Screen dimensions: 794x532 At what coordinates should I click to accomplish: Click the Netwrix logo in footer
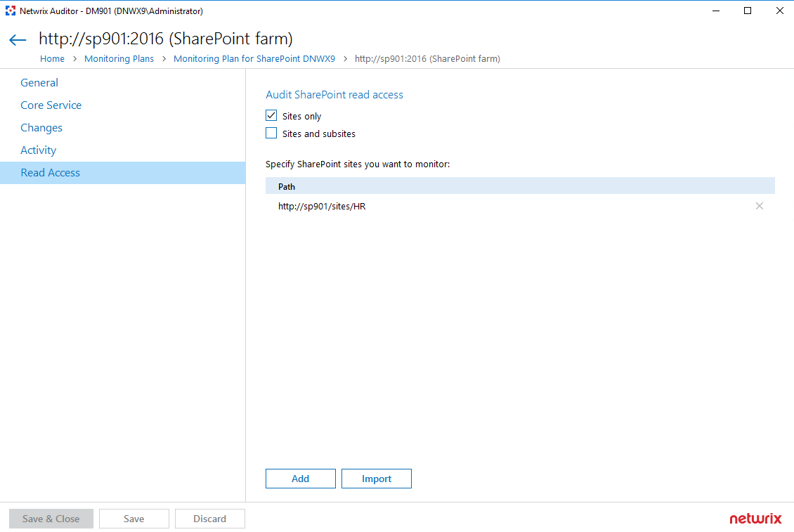point(755,519)
